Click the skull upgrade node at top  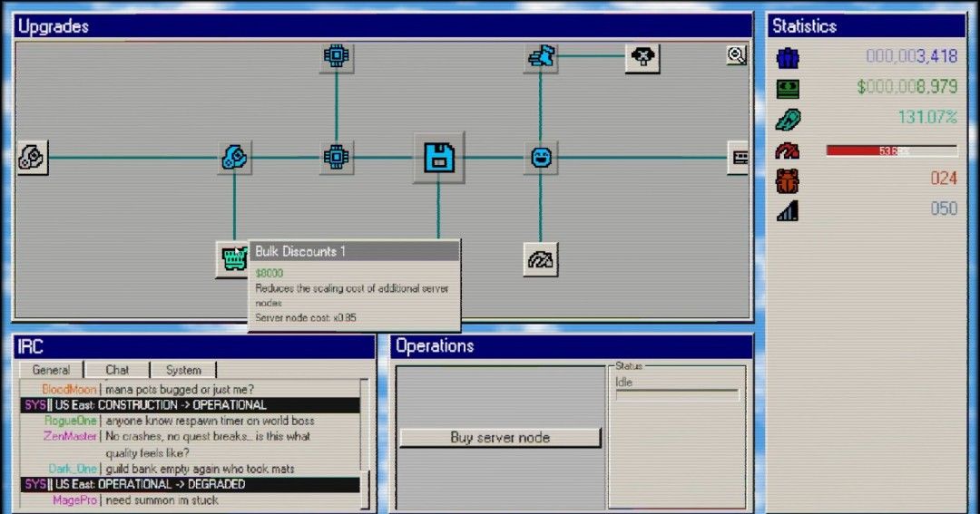pos(642,57)
